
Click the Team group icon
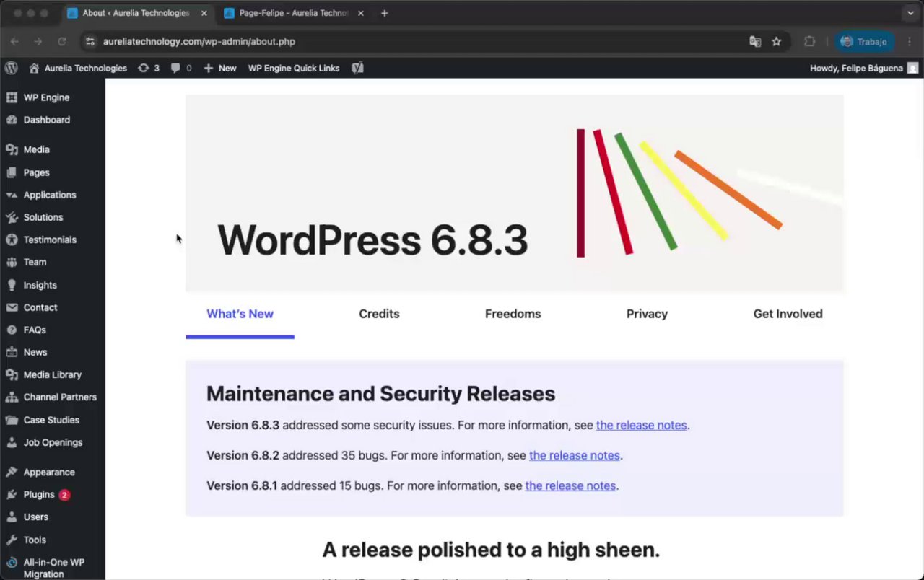pos(12,262)
